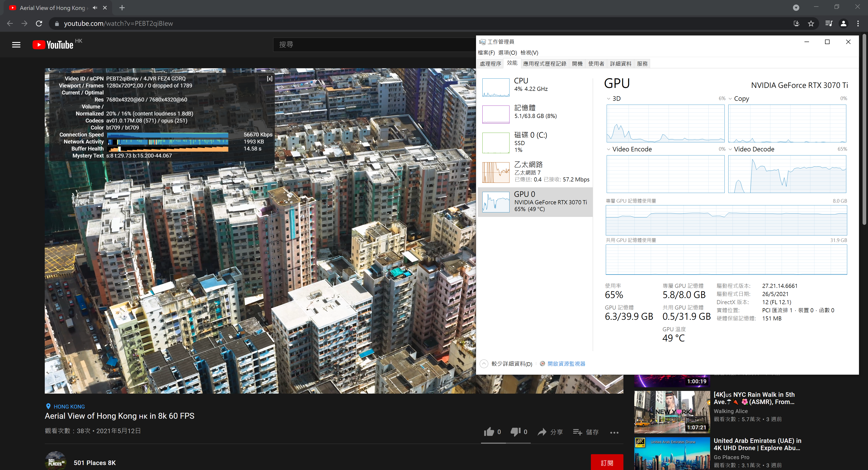Reload the page in Chrome
This screenshot has width=868, height=470.
[39, 23]
